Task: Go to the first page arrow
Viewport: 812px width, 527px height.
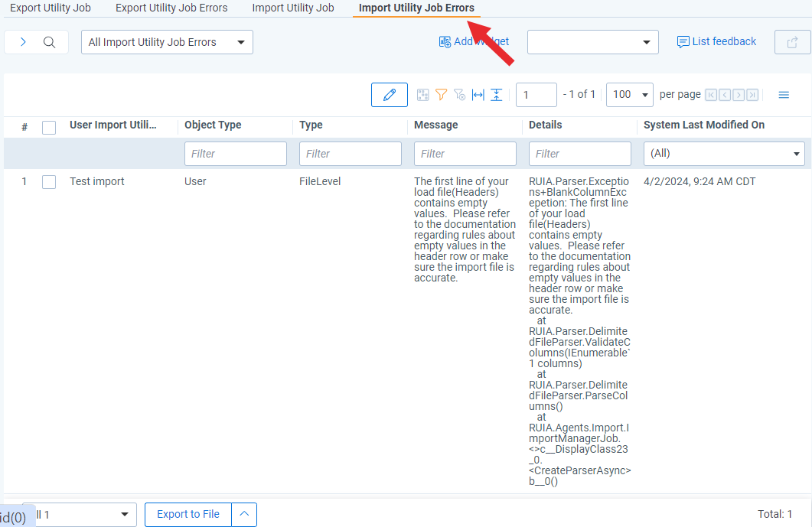Action: 711,95
